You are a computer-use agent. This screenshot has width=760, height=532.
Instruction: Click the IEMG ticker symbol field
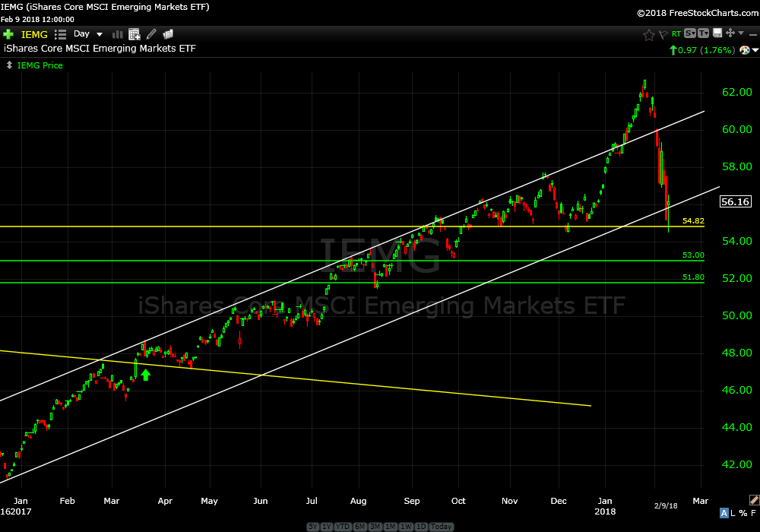[x=34, y=34]
